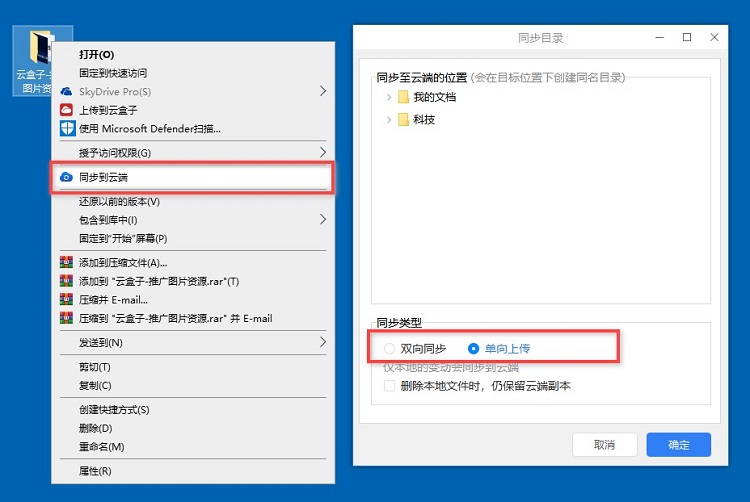
Task: Choose 删除(D) menu entry
Action: 193,428
